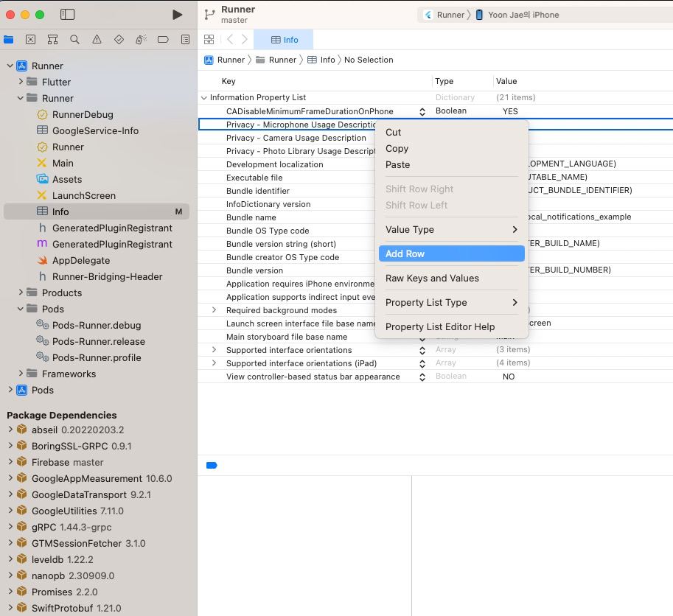Click Add Row in context menu

click(x=452, y=253)
